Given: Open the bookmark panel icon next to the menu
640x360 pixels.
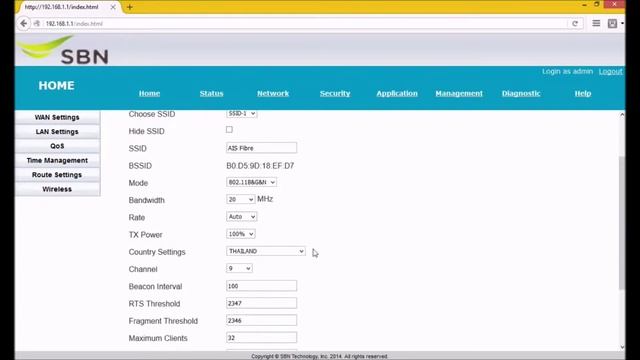Looking at the screenshot, I should [612, 23].
